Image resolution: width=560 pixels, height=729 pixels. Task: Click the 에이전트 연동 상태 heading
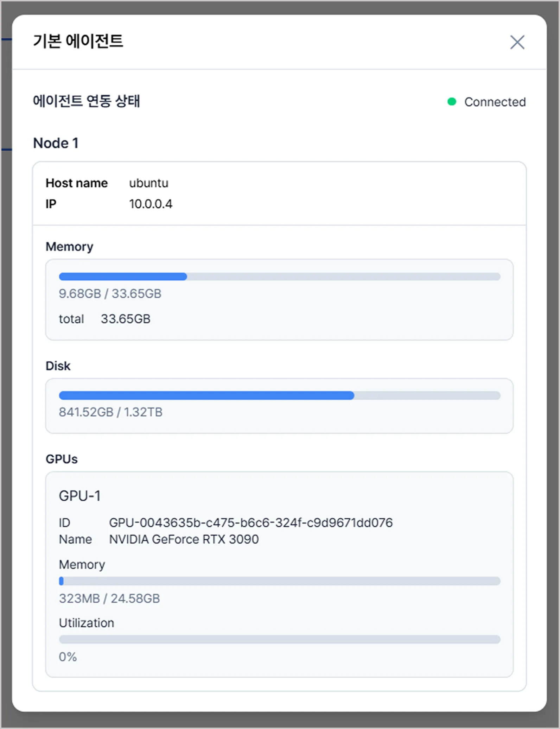(86, 101)
